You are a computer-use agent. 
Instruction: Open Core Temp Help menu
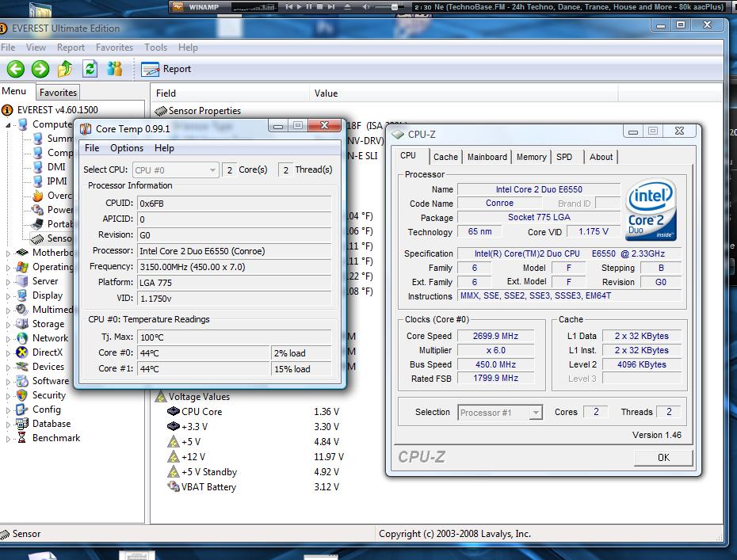[164, 148]
